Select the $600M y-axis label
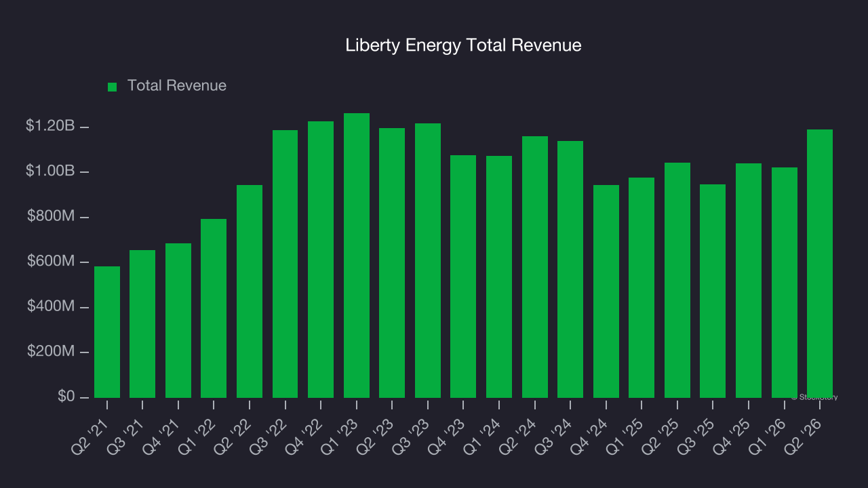This screenshot has height=488, width=868. pyautogui.click(x=51, y=261)
